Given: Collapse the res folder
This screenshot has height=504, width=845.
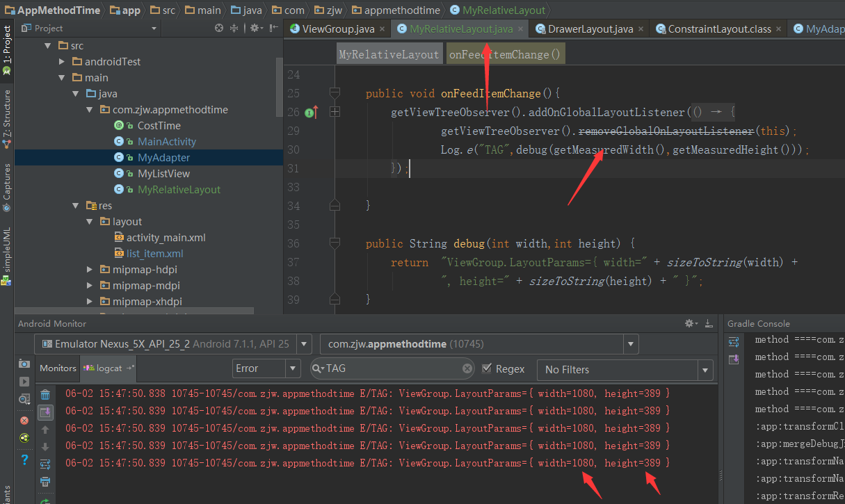Looking at the screenshot, I should click(76, 206).
